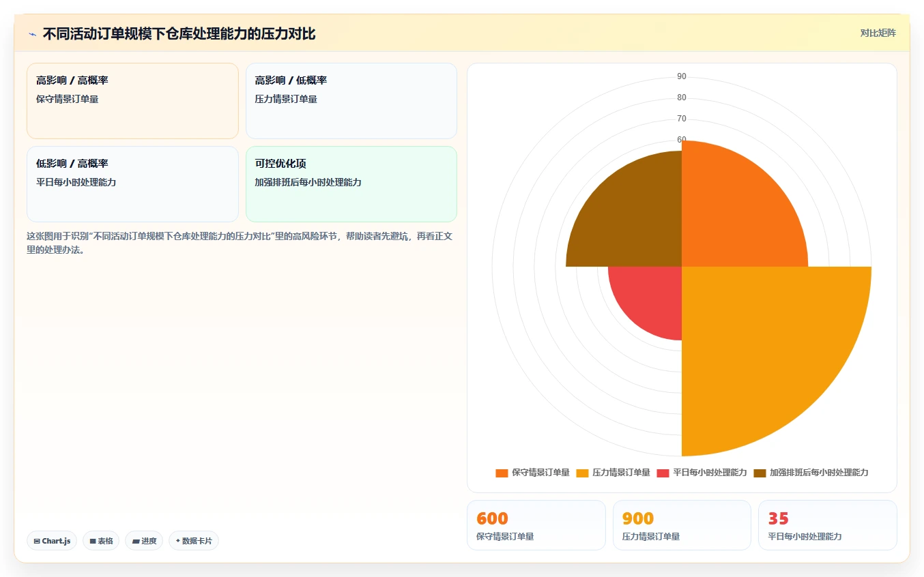
Task: Click 加强排班后每小时处理能力 text in green card
Action: pyautogui.click(x=308, y=182)
